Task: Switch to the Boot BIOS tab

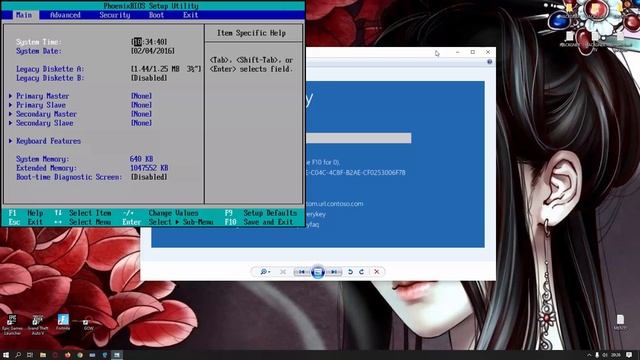Action: (x=156, y=15)
